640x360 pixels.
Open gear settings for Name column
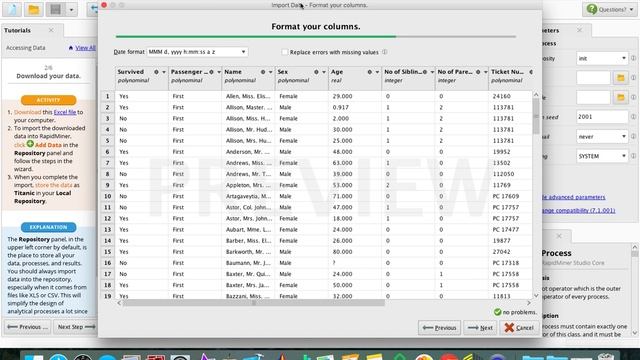(x=263, y=72)
